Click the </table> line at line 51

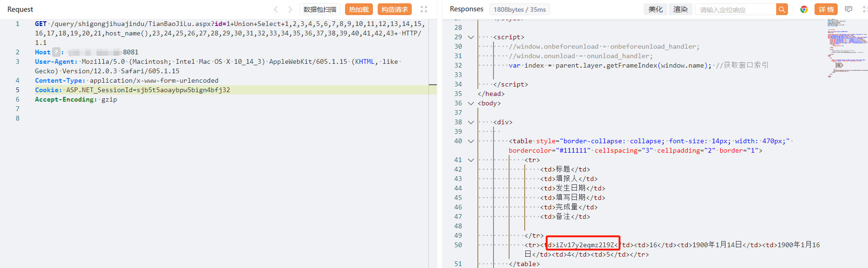click(524, 264)
